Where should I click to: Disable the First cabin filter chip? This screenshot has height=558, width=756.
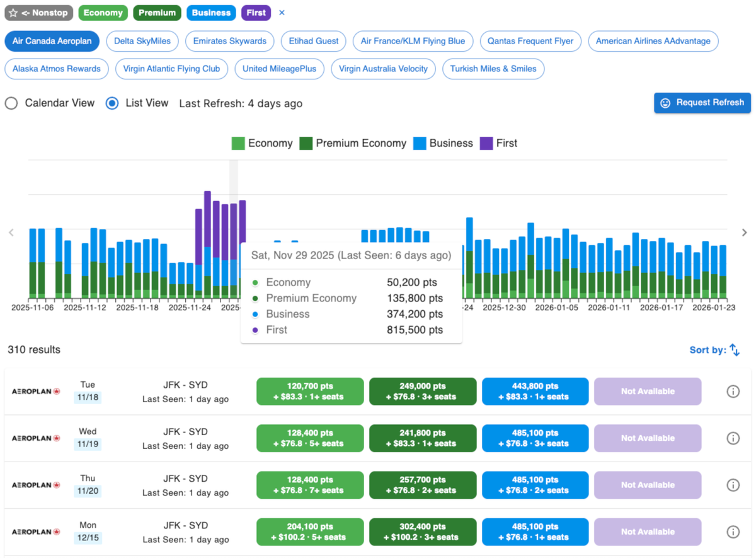point(256,13)
